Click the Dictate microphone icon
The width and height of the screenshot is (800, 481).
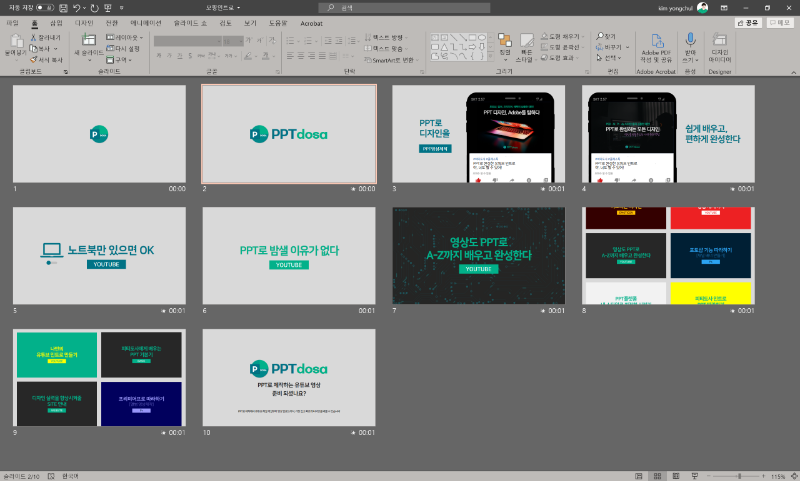tap(690, 40)
